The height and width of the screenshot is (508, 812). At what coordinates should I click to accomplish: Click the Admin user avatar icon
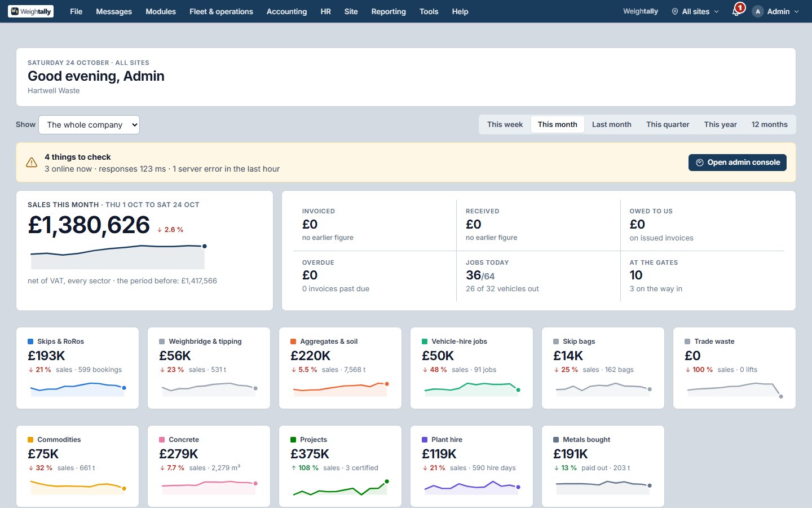tap(758, 11)
